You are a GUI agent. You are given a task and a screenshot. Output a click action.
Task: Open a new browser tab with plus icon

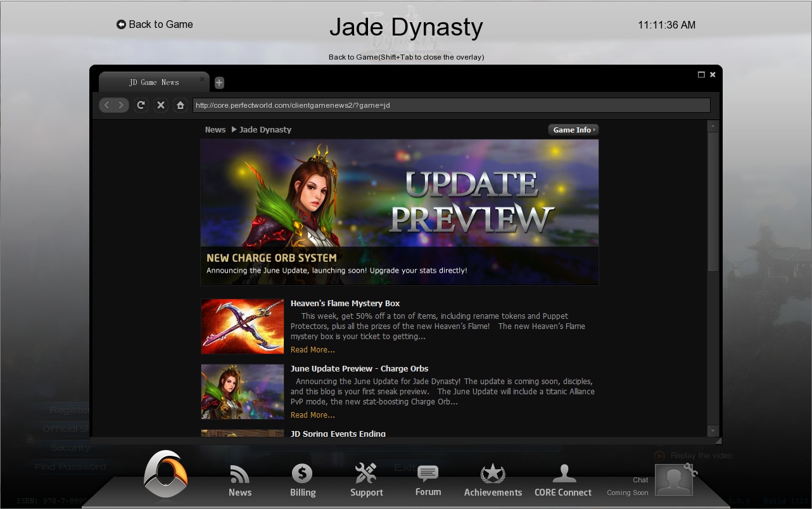click(219, 82)
